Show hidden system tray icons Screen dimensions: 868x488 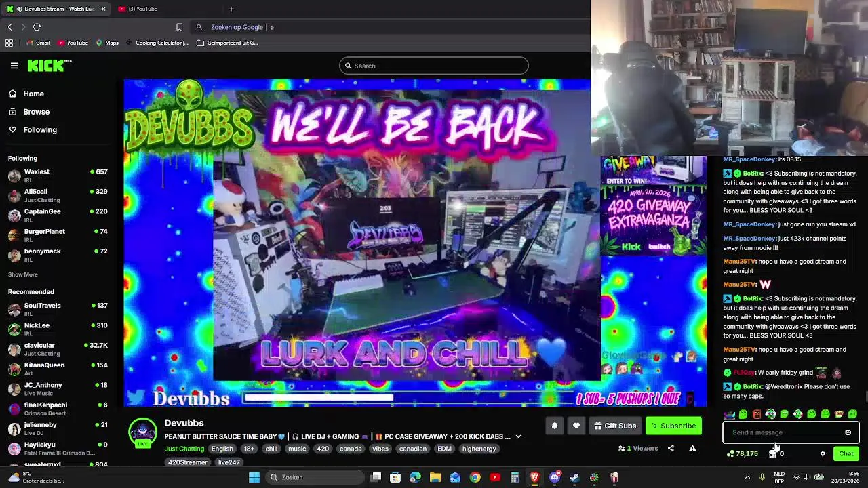[x=747, y=477]
